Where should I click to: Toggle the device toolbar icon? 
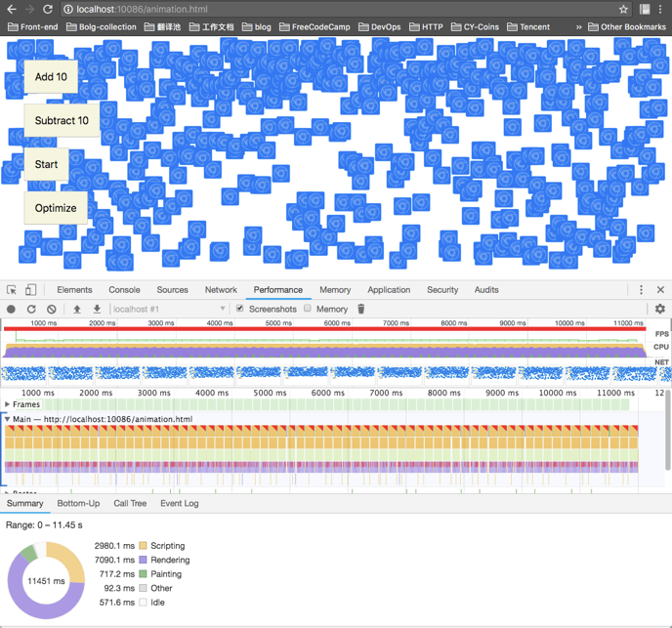(30, 290)
